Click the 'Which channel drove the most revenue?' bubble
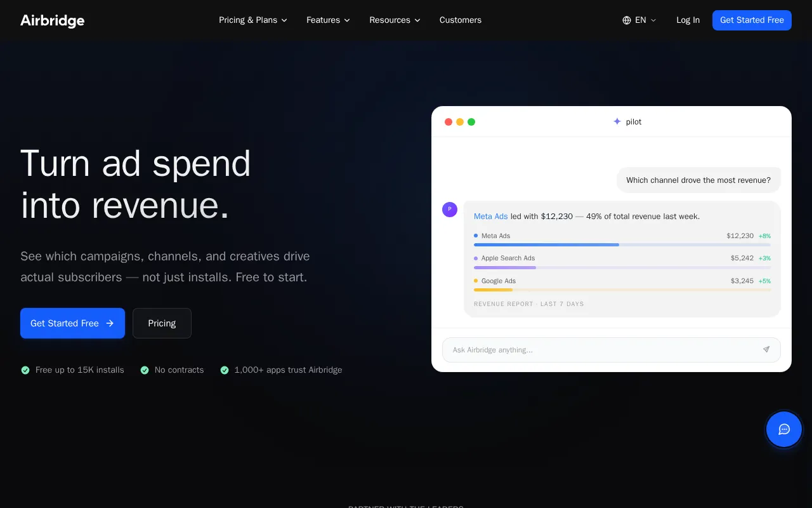The width and height of the screenshot is (812, 508). tap(698, 180)
